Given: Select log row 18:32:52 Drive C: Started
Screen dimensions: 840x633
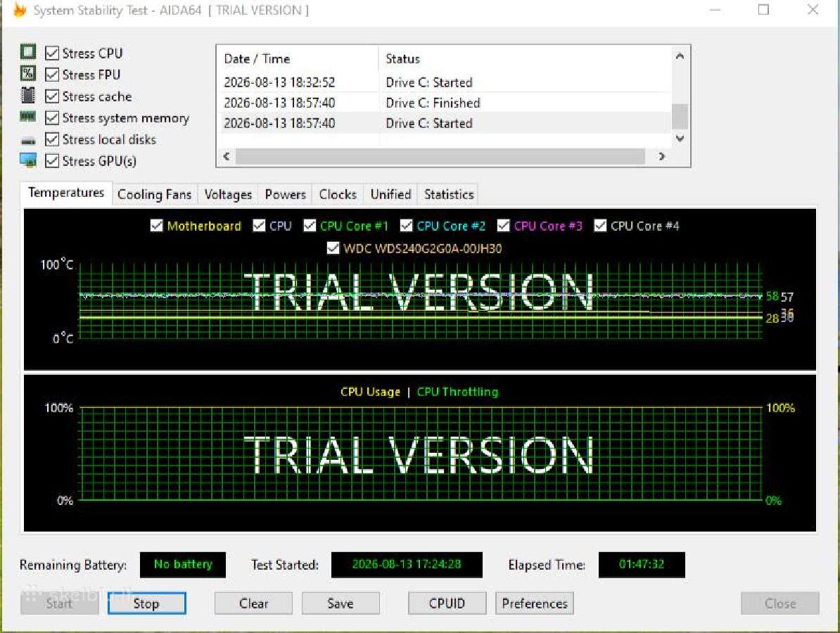Looking at the screenshot, I should 445,82.
